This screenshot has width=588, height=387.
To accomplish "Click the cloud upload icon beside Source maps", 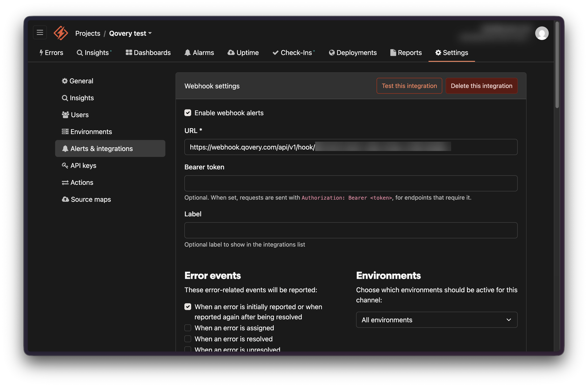I will coord(65,199).
